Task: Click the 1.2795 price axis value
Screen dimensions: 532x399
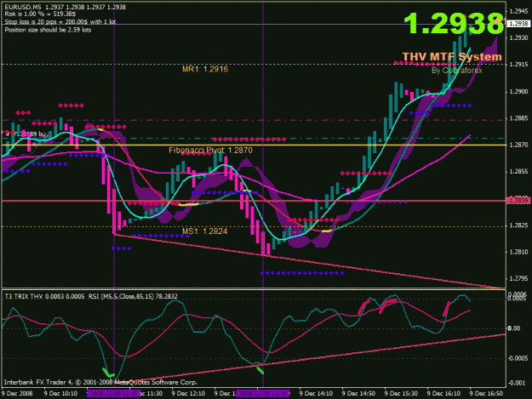Action: [518, 279]
